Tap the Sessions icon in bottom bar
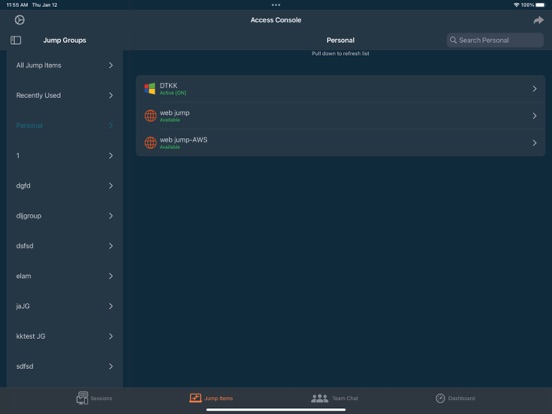 pos(82,398)
